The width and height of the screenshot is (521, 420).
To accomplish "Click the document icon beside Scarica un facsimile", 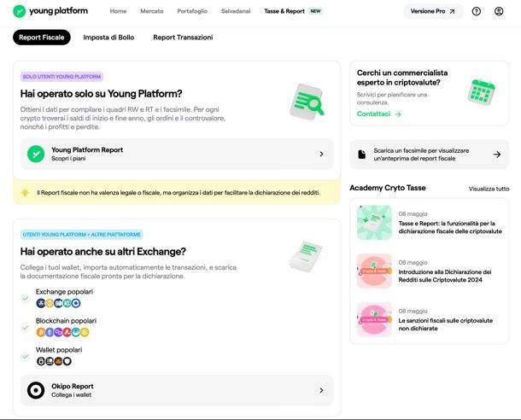I will 362,155.
